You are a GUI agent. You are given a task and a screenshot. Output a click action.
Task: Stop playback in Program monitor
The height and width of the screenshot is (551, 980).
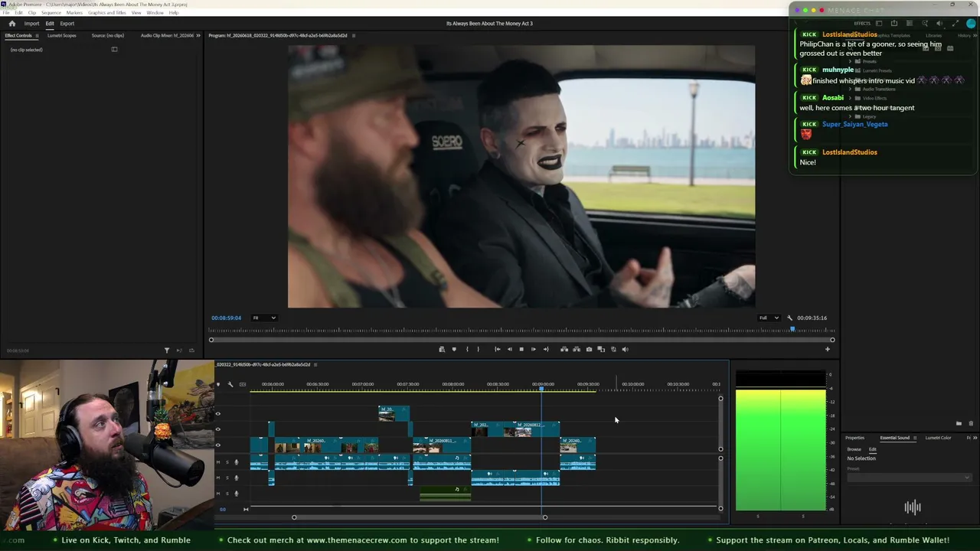click(x=521, y=350)
